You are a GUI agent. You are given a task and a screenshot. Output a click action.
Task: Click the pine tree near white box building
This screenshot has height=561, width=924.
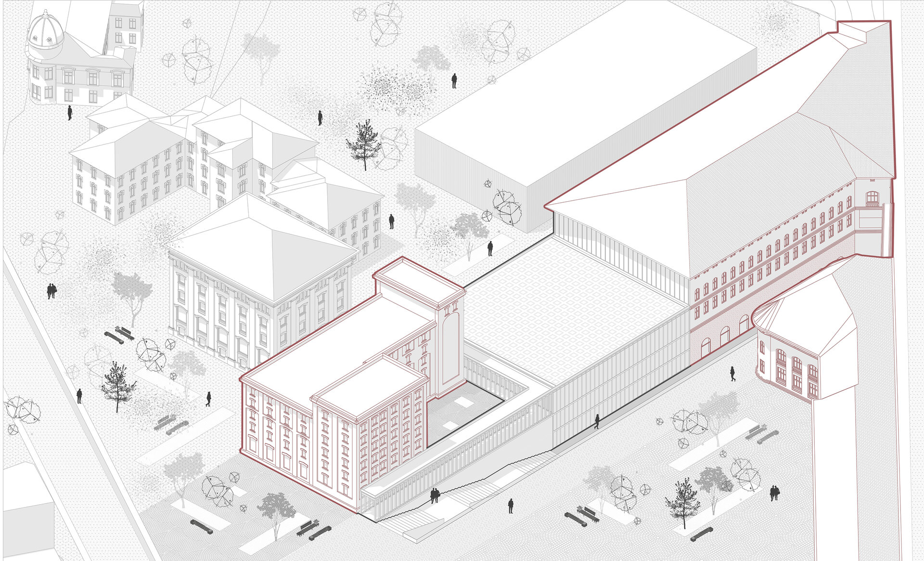click(x=364, y=144)
